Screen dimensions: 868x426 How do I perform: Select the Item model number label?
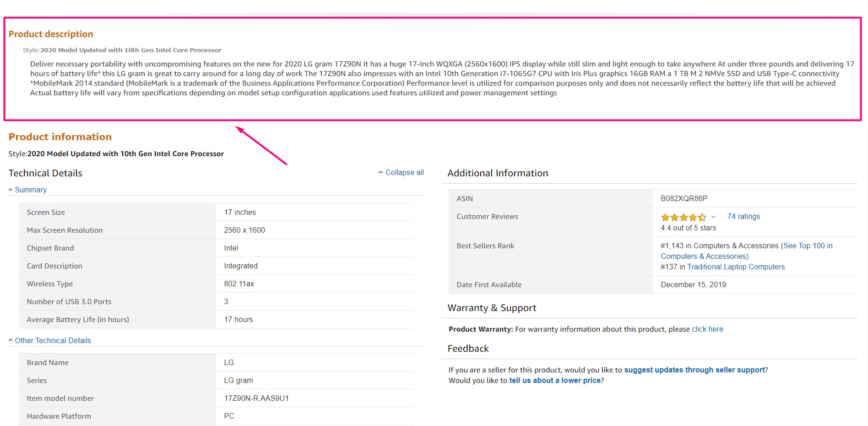click(60, 398)
